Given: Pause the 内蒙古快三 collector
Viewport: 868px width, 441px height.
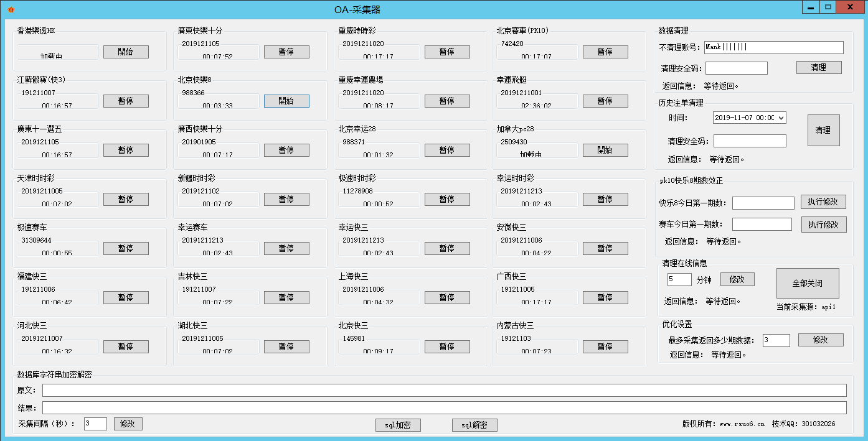Looking at the screenshot, I should (x=605, y=346).
